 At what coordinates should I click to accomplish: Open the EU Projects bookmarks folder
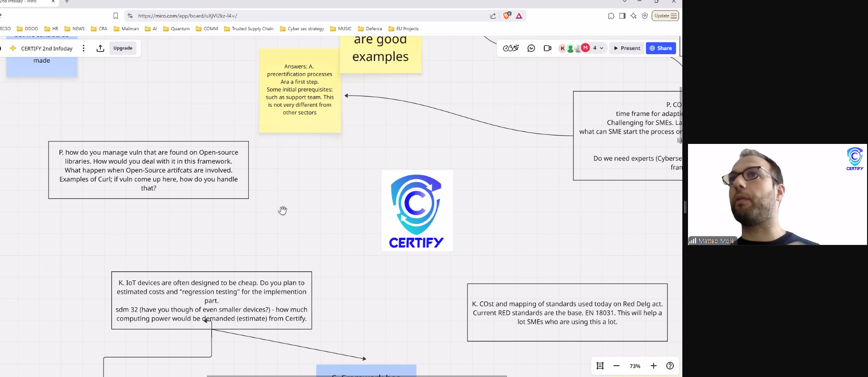point(403,29)
